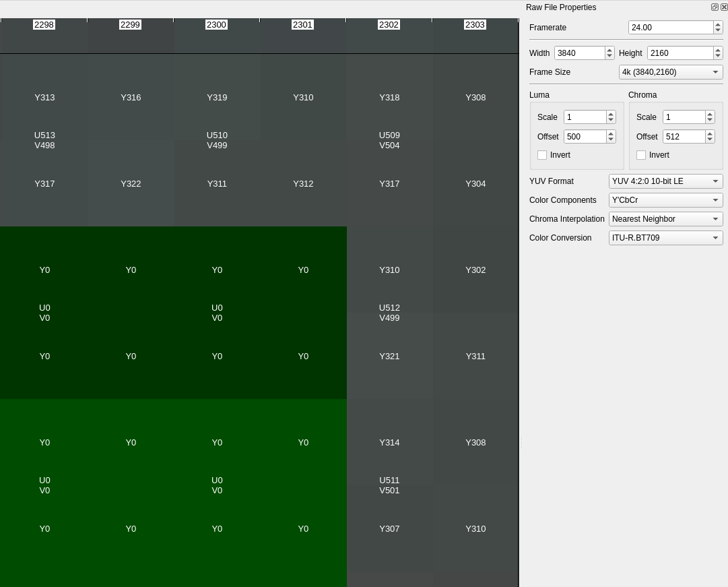
Task: Select the pixel block labeled Y313
Action: pos(44,97)
